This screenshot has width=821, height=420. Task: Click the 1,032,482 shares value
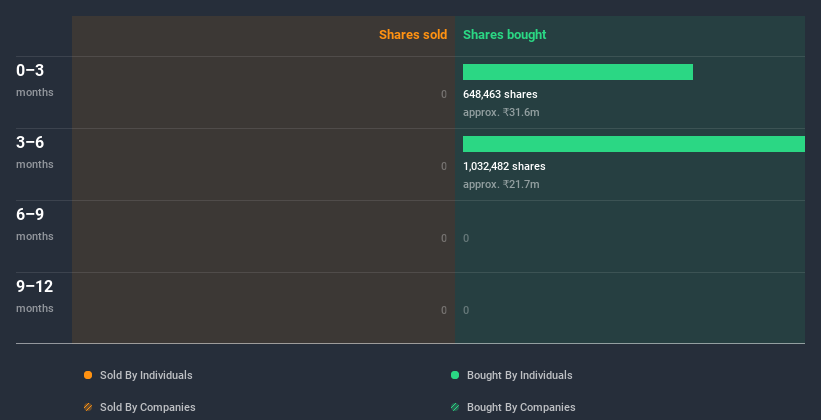pyautogui.click(x=504, y=166)
